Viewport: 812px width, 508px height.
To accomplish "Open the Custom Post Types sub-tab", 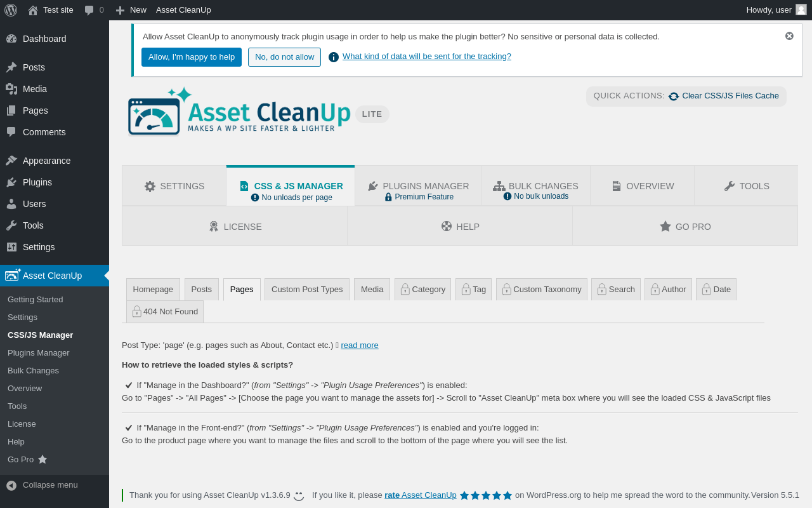I will [x=307, y=290].
